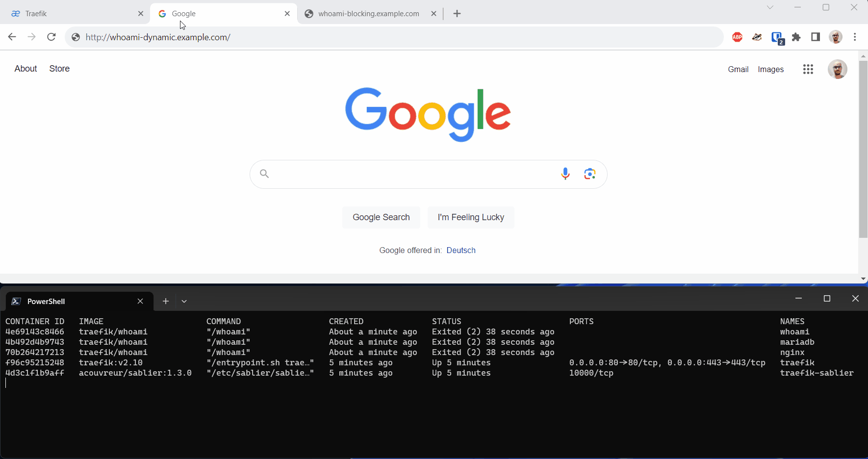The width and height of the screenshot is (868, 459).
Task: Click the browser back arrow
Action: point(12,37)
